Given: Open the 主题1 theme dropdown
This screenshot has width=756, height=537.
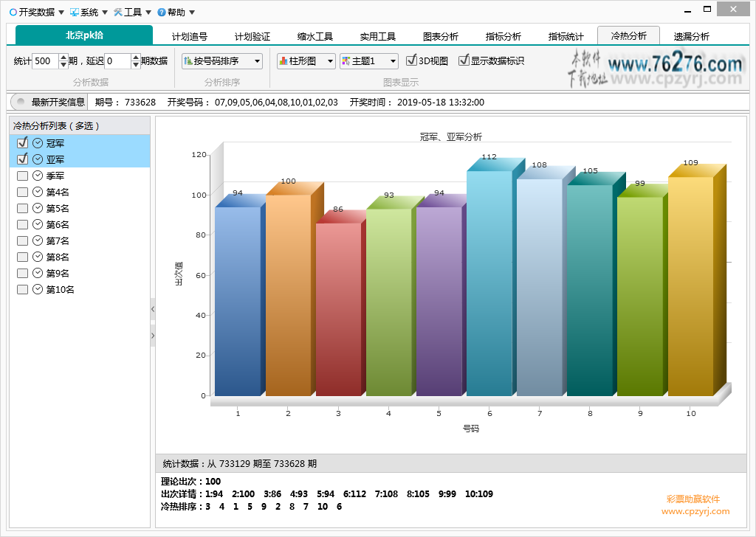Looking at the screenshot, I should (x=369, y=61).
